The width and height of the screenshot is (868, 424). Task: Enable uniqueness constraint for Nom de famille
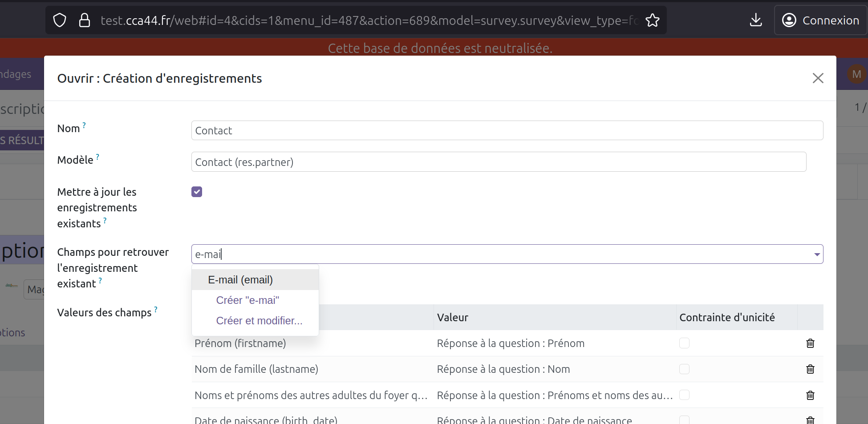tap(684, 369)
